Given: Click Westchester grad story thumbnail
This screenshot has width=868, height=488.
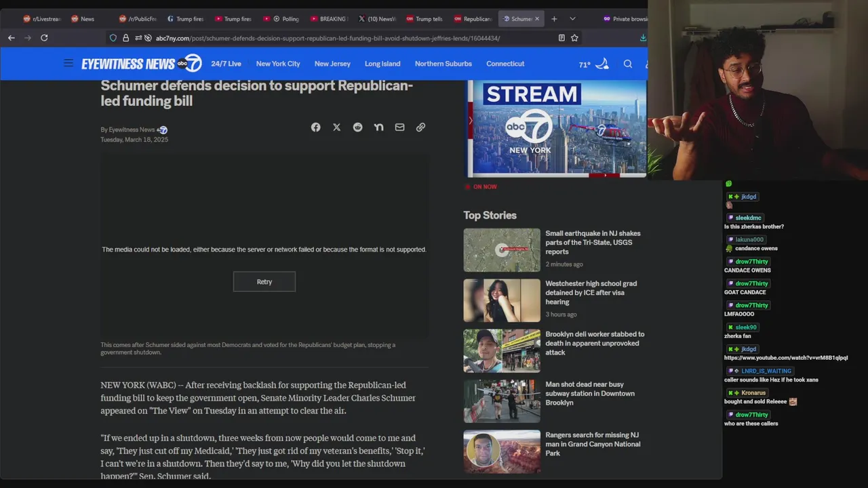Looking at the screenshot, I should point(502,300).
